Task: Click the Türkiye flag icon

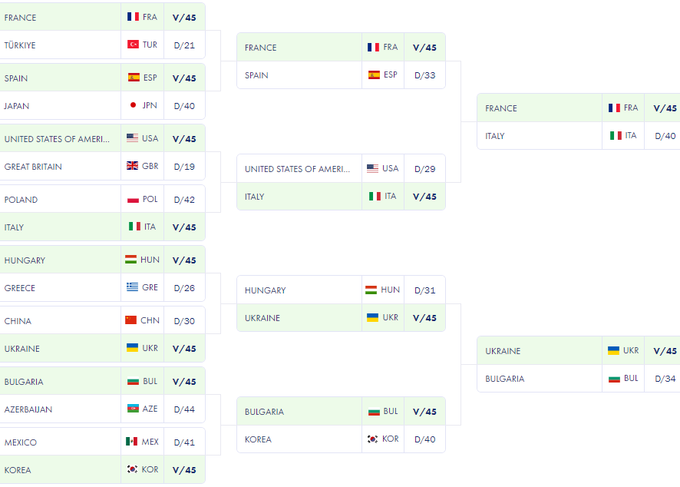Action: [133, 45]
